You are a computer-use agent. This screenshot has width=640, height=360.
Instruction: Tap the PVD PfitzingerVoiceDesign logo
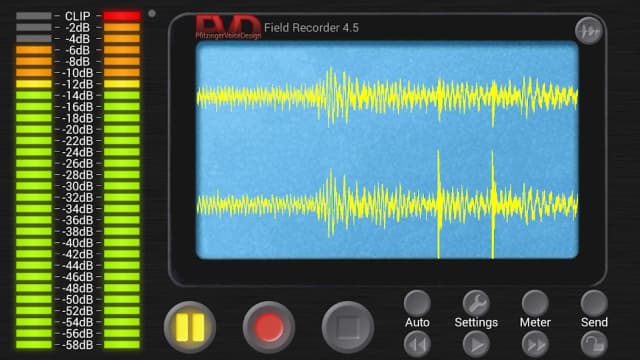[228, 28]
